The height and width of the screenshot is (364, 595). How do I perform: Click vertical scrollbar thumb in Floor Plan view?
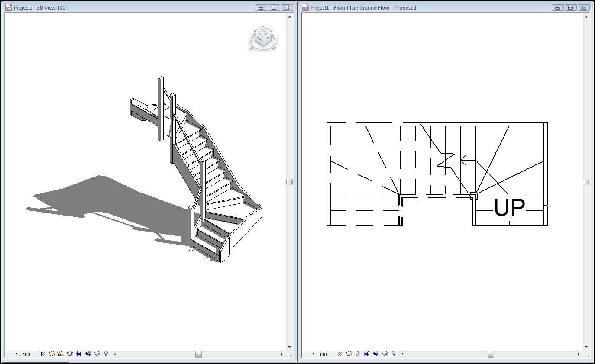(586, 182)
